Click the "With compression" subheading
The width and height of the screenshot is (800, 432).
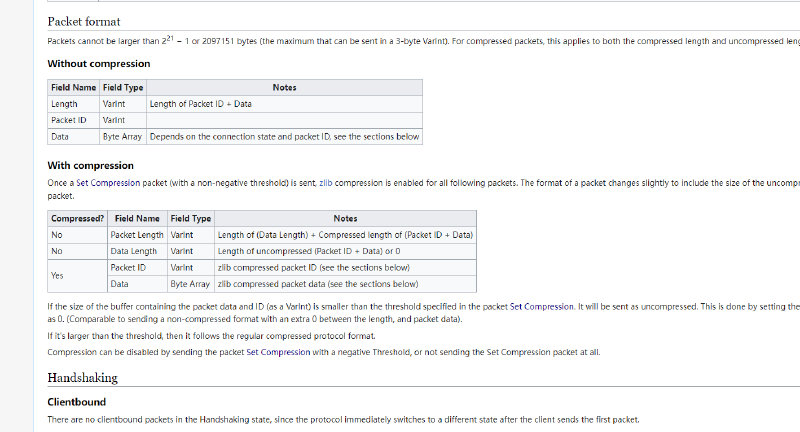(91, 165)
